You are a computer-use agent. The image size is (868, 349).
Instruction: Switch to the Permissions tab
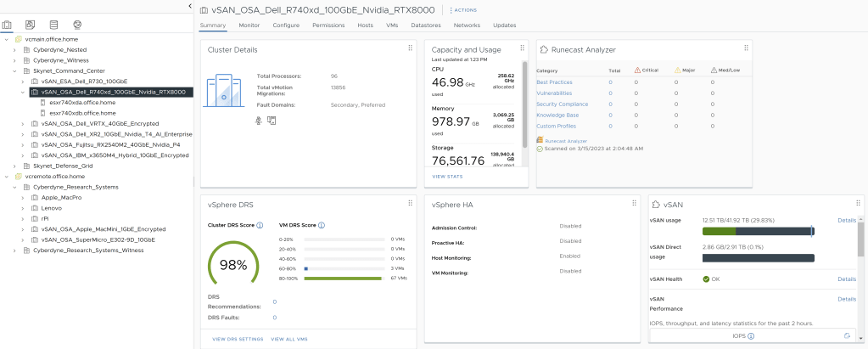(x=328, y=25)
